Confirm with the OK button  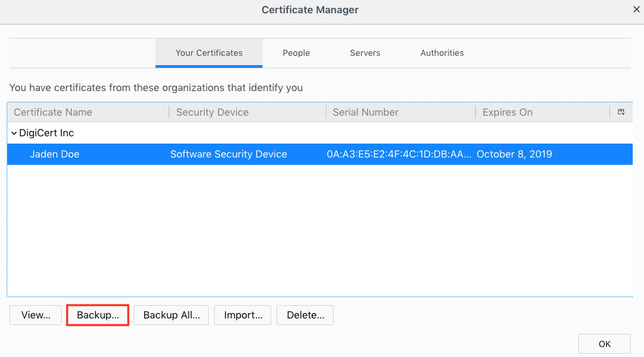point(604,344)
